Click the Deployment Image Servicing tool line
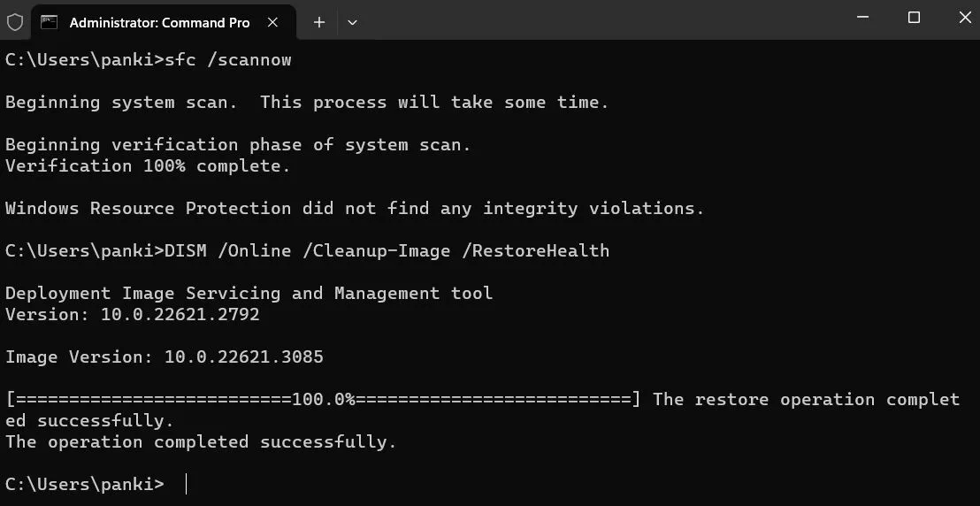 249,293
